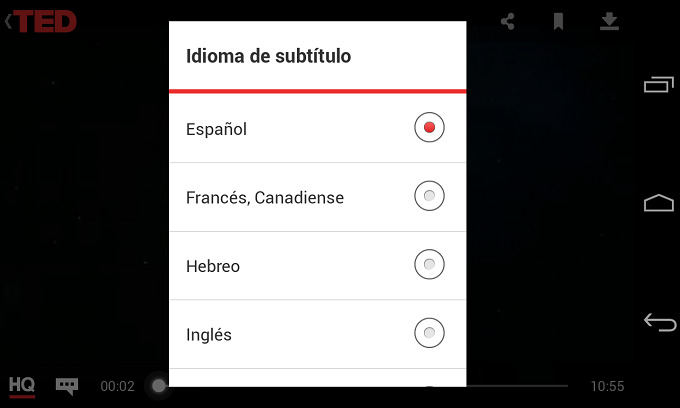Tap the TED logo back button
The height and width of the screenshot is (408, 680).
pyautogui.click(x=42, y=21)
